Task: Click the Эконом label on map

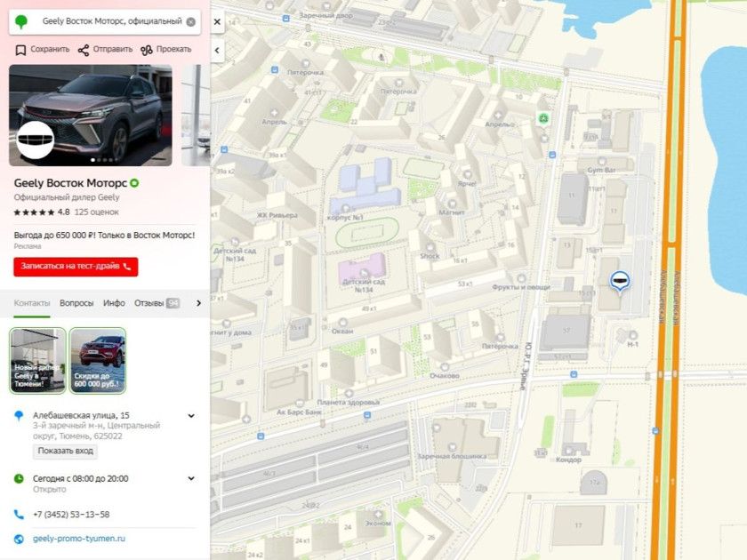Action: pos(378,524)
